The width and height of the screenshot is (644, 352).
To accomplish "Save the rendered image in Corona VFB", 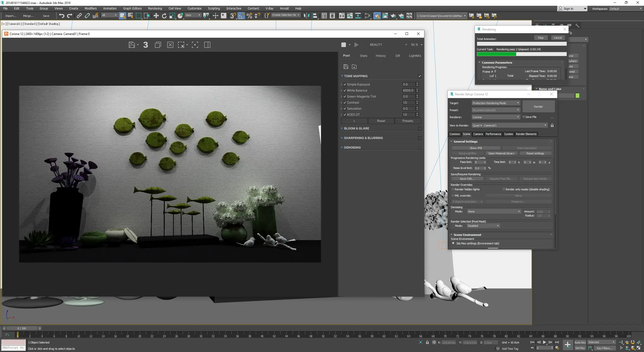I will (x=132, y=45).
